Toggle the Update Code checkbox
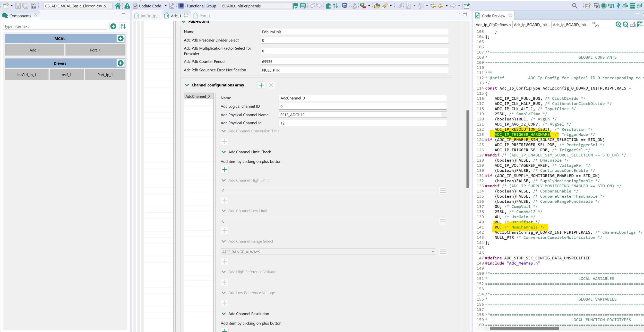The height and width of the screenshot is (332, 644). [x=135, y=6]
